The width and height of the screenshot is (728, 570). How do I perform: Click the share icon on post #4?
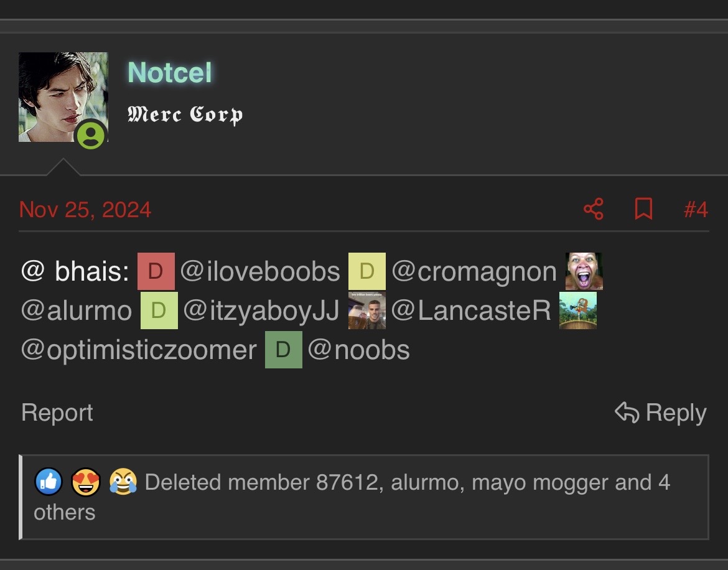pos(594,209)
